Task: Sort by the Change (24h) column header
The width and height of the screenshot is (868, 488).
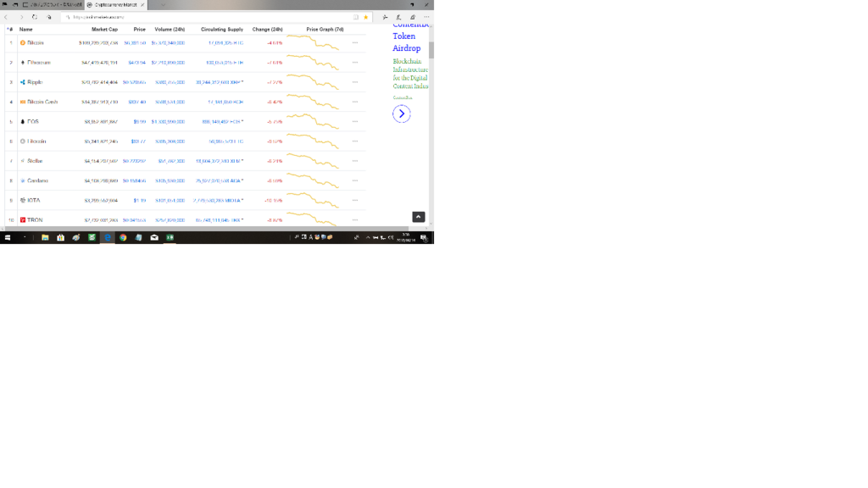Action: tap(267, 30)
